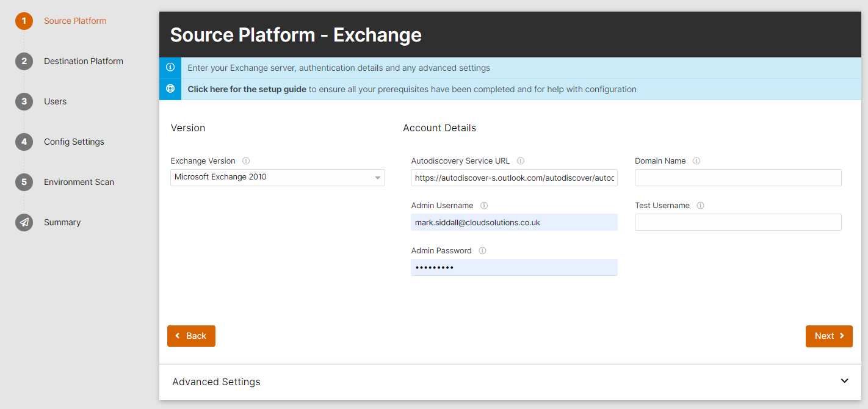Go to Config Settings step
The image size is (868, 409).
click(74, 142)
